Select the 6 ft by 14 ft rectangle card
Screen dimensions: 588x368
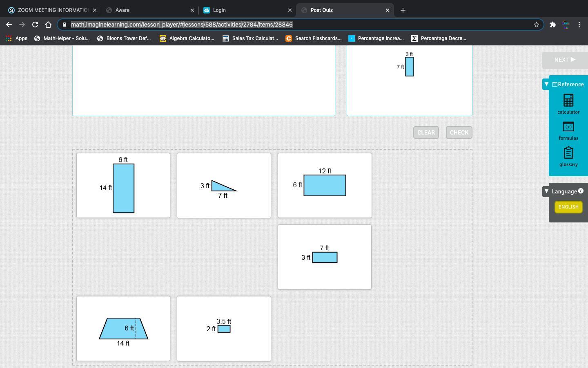coord(123,186)
